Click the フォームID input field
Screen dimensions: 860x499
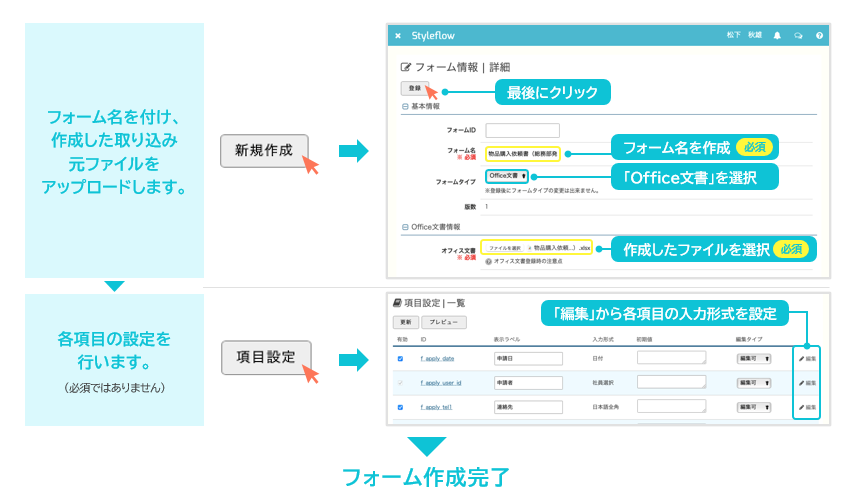[x=523, y=131]
